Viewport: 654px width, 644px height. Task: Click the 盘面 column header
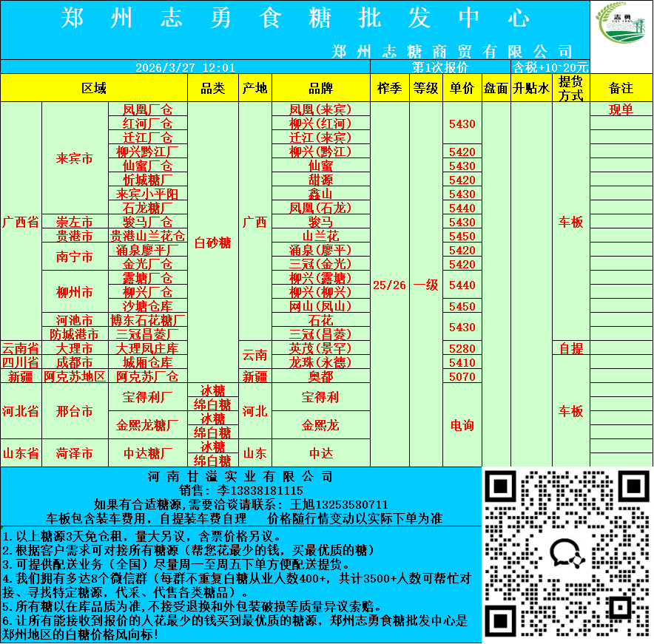[496, 88]
